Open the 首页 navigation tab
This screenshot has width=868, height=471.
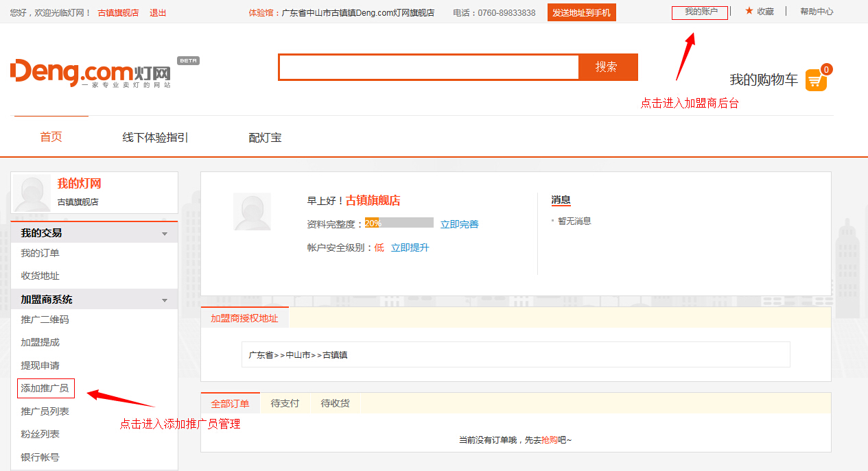pyautogui.click(x=51, y=137)
